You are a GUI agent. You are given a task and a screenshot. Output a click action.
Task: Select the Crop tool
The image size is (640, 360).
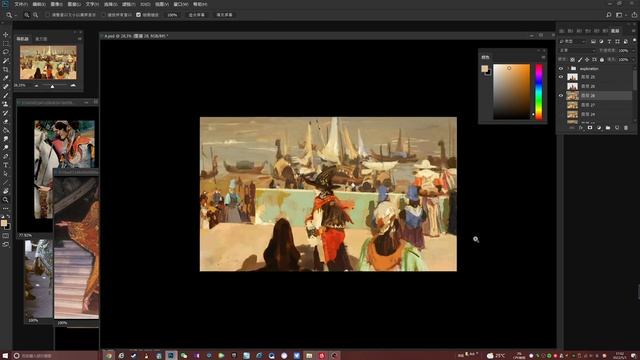coord(6,69)
